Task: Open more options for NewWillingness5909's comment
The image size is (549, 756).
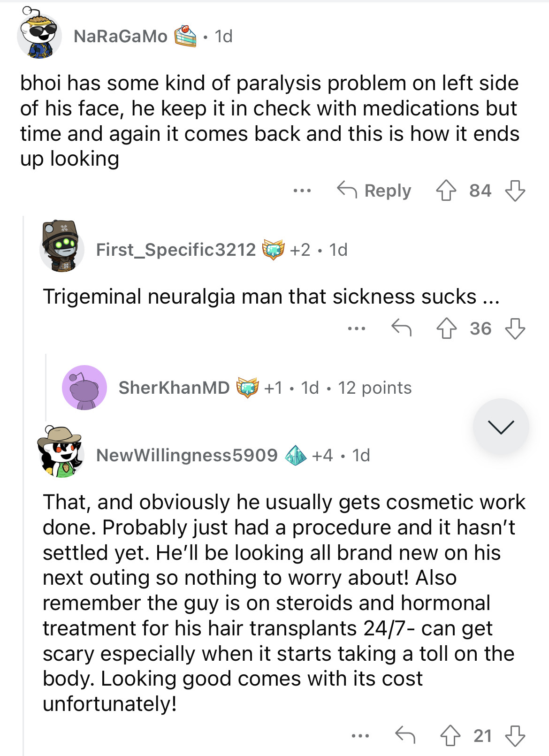Action: [x=360, y=735]
